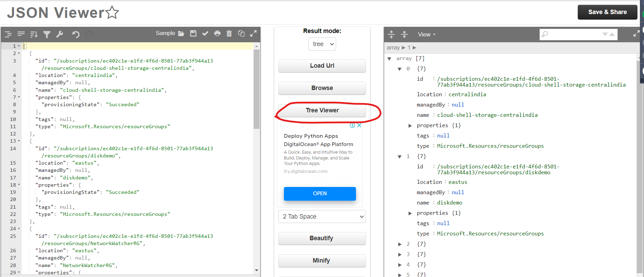Collapse tree item 0
Image resolution: width=644 pixels, height=277 pixels.
pyautogui.click(x=400, y=69)
